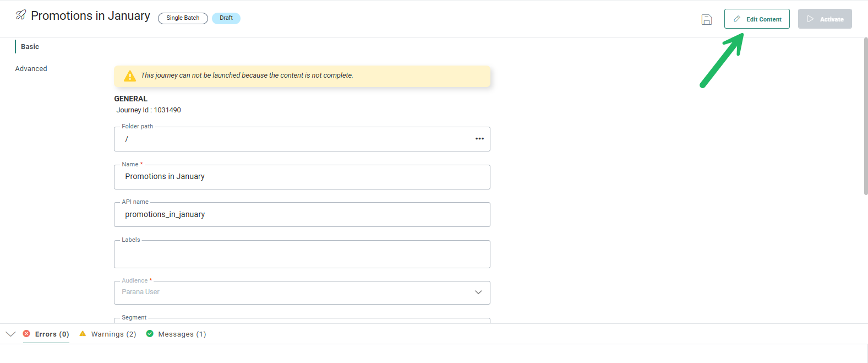Select the Basic section

[x=30, y=47]
